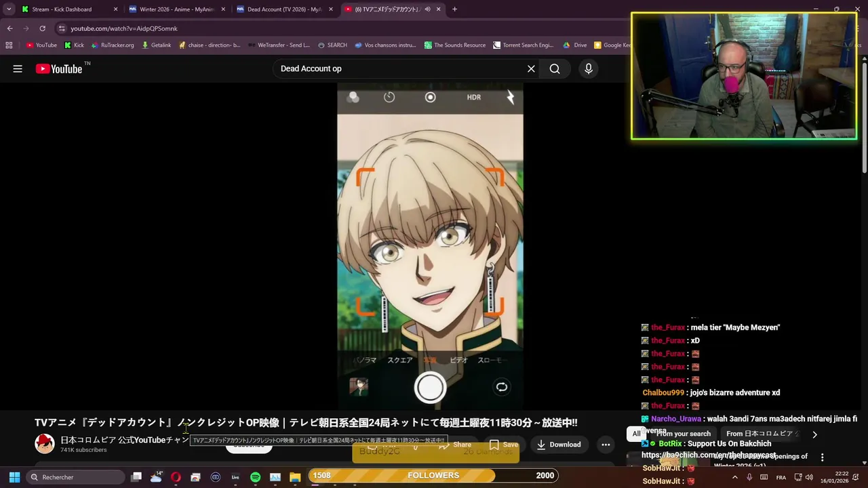
Task: Open the Getalink bookmark
Action: coord(156,45)
